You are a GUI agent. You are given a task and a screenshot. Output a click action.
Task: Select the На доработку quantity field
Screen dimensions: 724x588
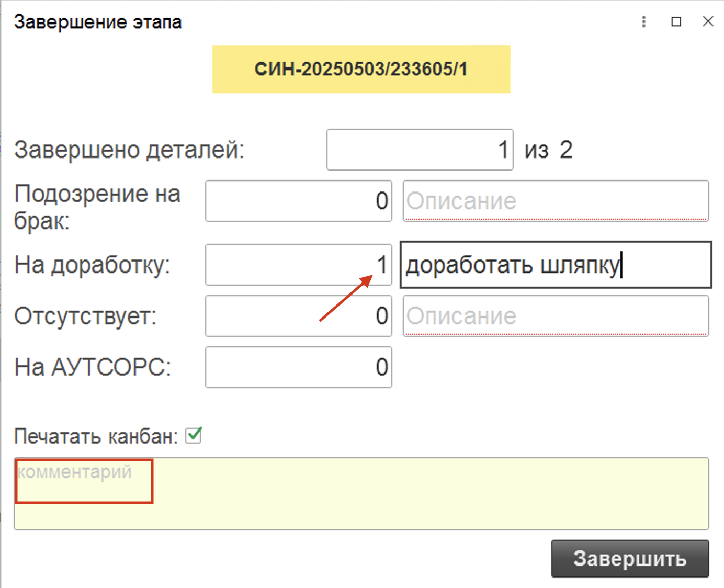(298, 265)
